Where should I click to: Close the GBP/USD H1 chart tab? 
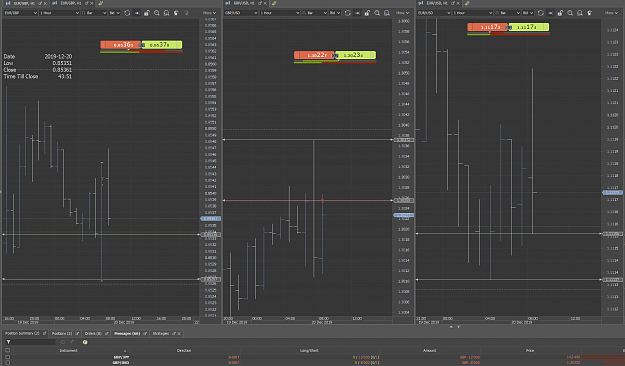click(265, 3)
